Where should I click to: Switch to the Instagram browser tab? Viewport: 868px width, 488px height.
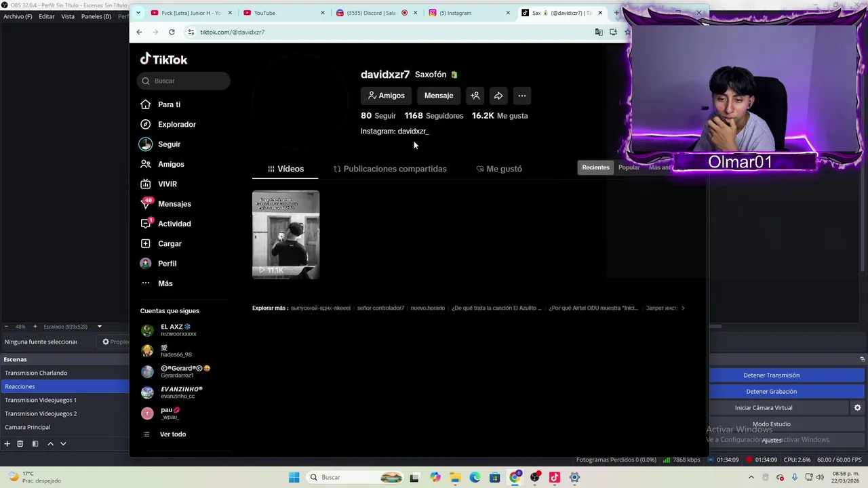(x=469, y=12)
